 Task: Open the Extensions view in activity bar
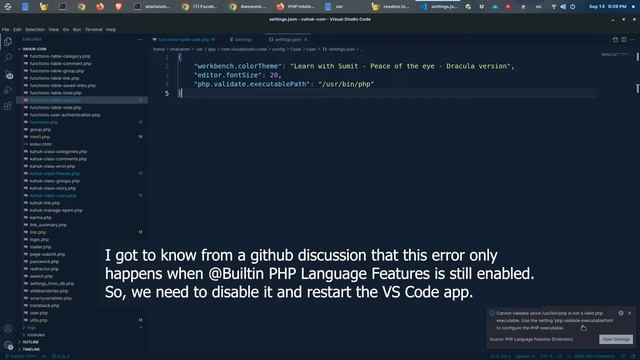pos(8,107)
